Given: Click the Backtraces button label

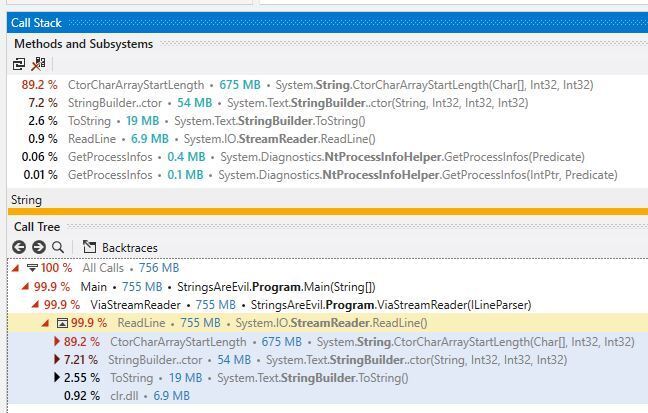Looking at the screenshot, I should 130,248.
